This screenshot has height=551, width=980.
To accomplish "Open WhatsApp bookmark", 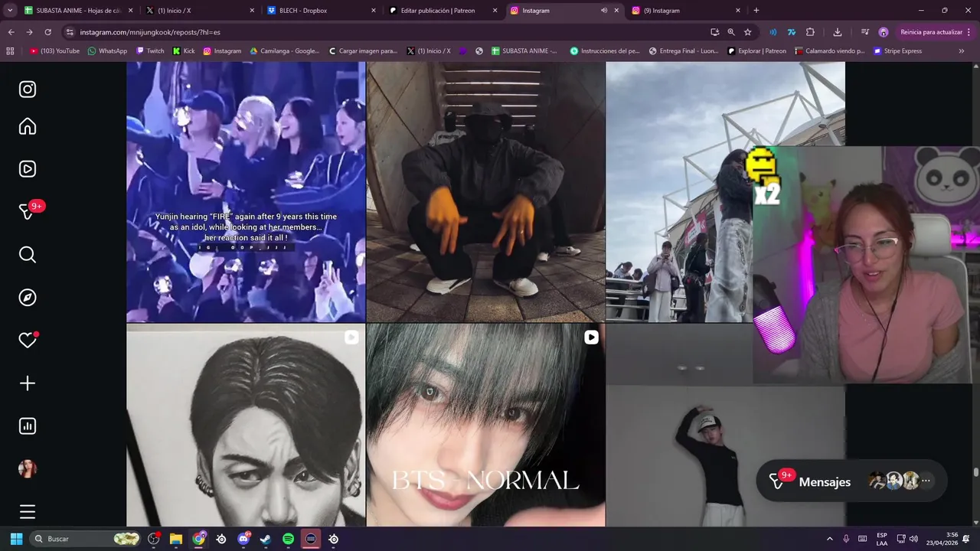I will (x=107, y=51).
